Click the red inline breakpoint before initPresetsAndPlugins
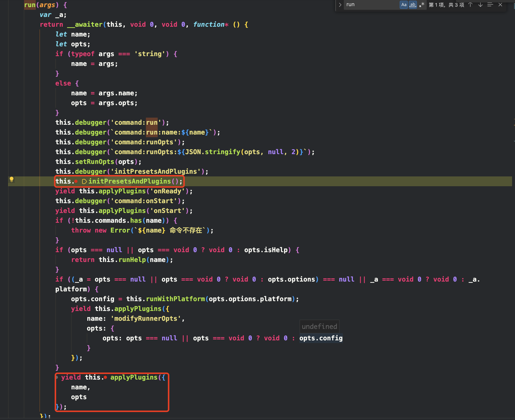 click(76, 181)
